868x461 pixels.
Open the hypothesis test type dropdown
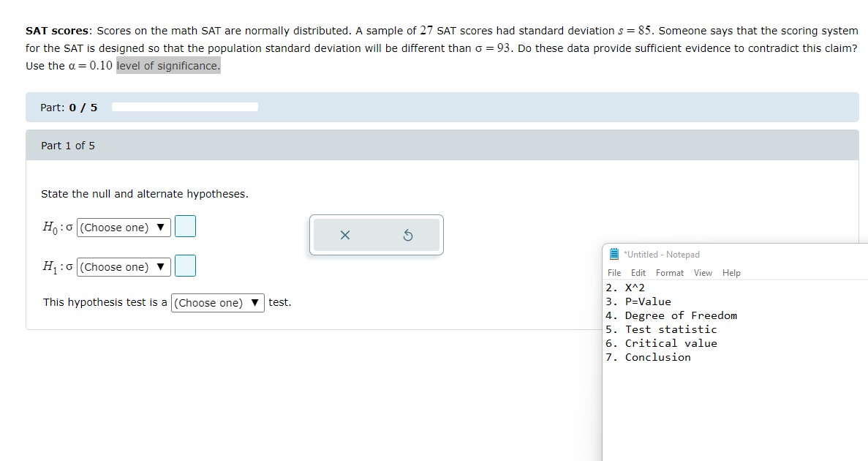pyautogui.click(x=216, y=302)
